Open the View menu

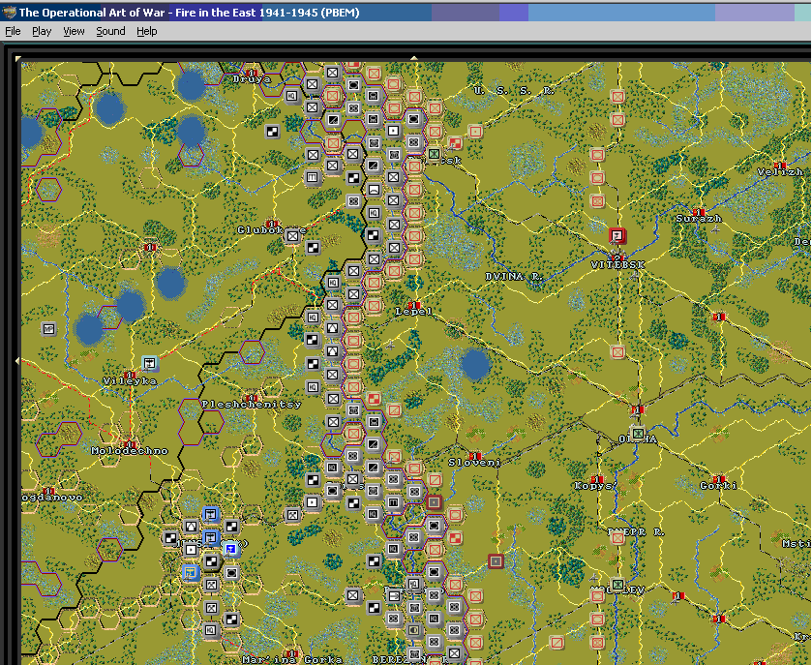point(74,31)
